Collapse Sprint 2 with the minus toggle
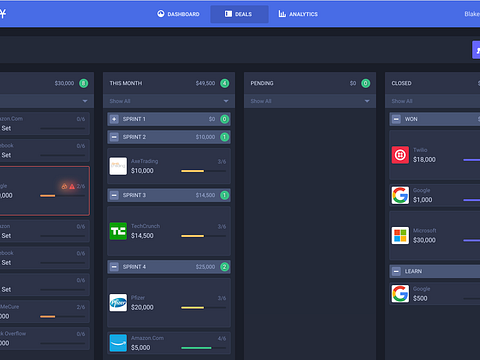 (114, 137)
